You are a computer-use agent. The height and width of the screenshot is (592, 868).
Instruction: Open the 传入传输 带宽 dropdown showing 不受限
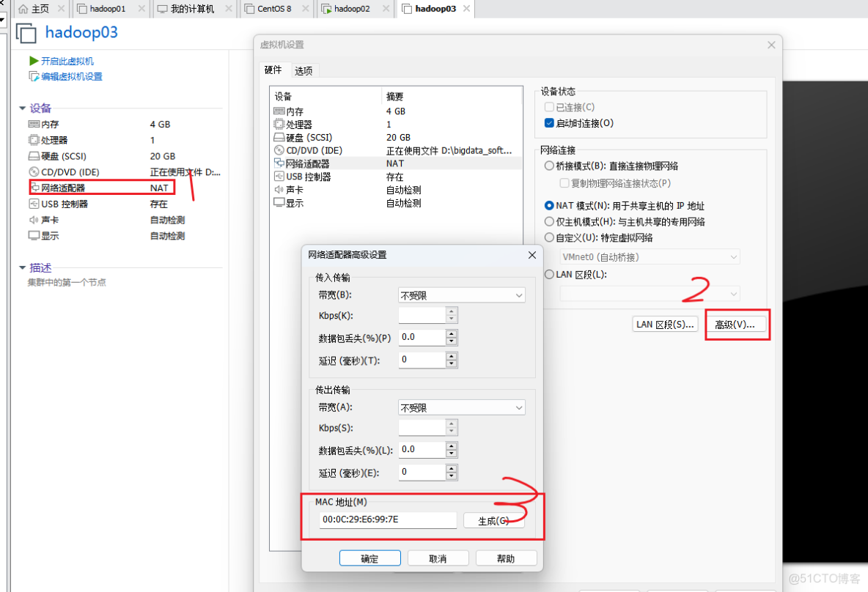click(x=461, y=295)
